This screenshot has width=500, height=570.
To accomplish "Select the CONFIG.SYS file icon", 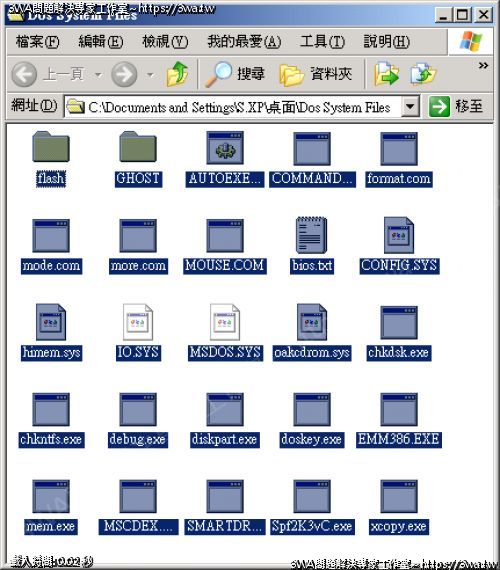I will pyautogui.click(x=399, y=235).
